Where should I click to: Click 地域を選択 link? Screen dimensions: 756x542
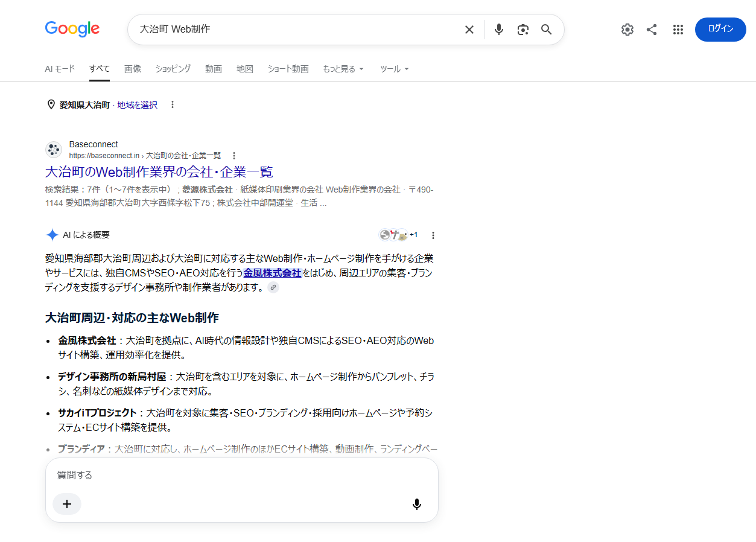137,105
